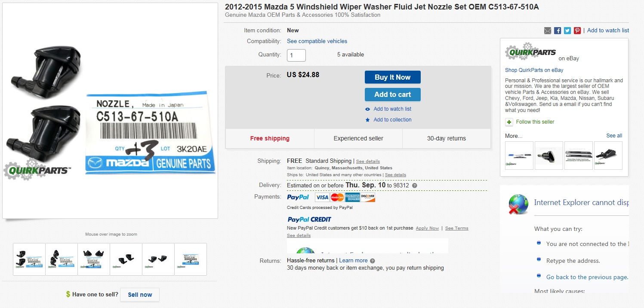Select the last product thumbnail showing only the label
The width and height of the screenshot is (644, 308).
(x=191, y=259)
